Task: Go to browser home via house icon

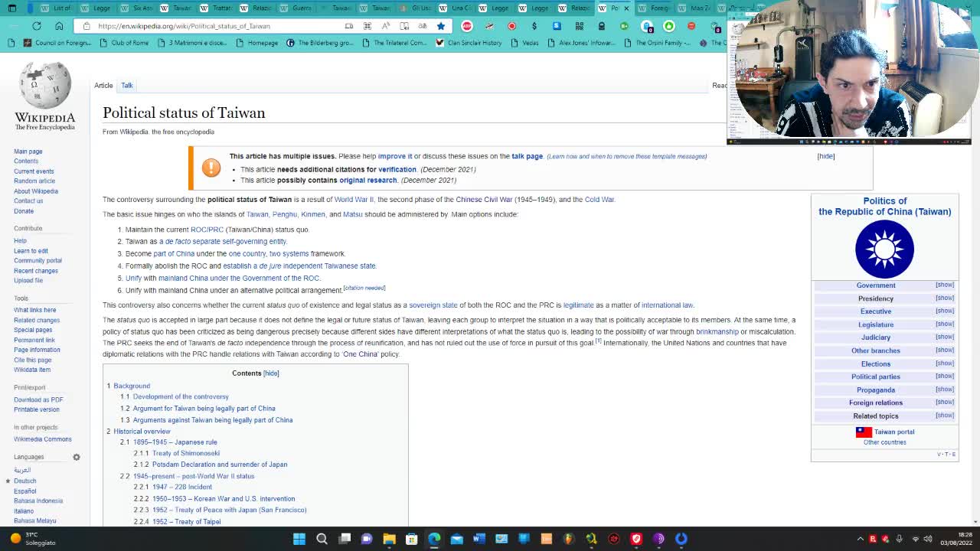Action: (x=59, y=25)
